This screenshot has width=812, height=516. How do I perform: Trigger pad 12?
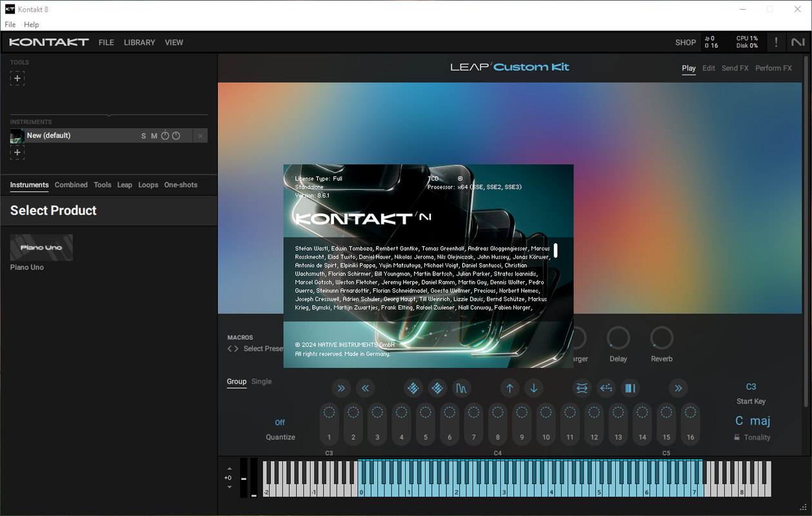(x=594, y=424)
